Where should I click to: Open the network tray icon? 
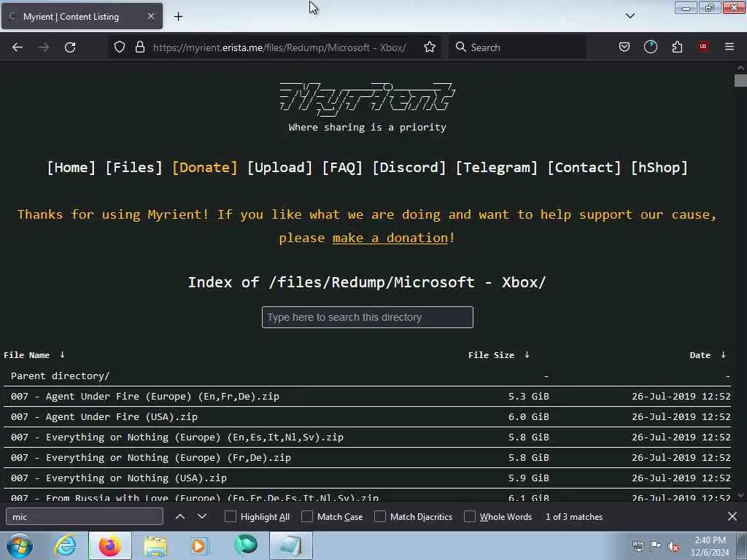tap(638, 546)
